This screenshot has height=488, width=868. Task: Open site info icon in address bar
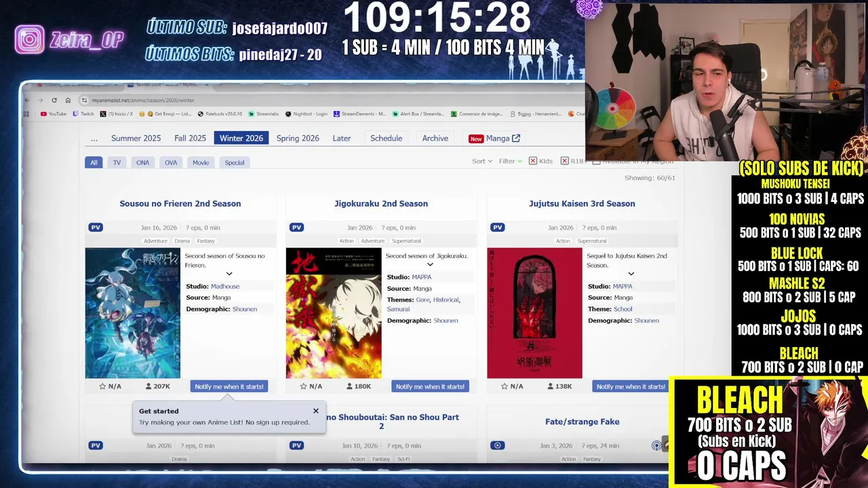84,100
